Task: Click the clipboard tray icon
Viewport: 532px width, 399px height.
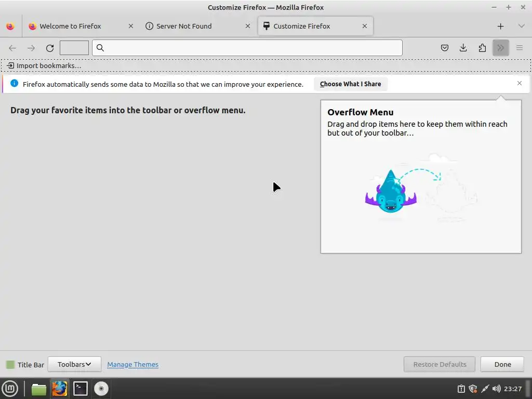Action: tap(461, 389)
